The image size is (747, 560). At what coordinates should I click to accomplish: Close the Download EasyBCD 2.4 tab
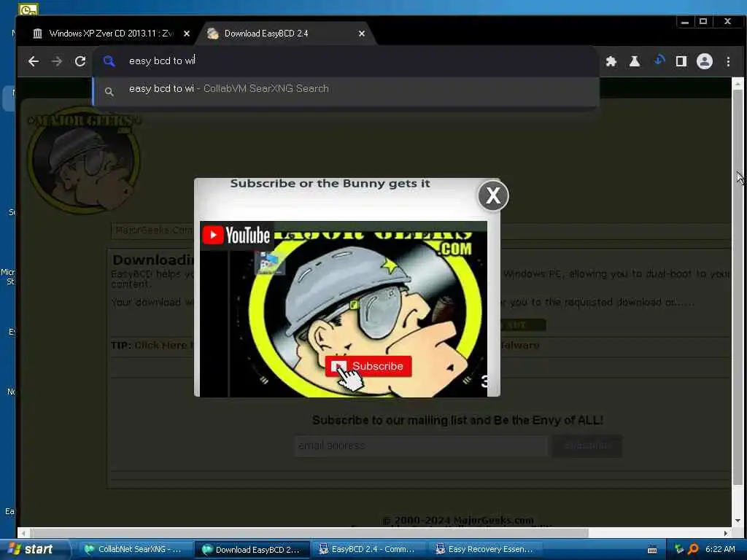pos(362,34)
